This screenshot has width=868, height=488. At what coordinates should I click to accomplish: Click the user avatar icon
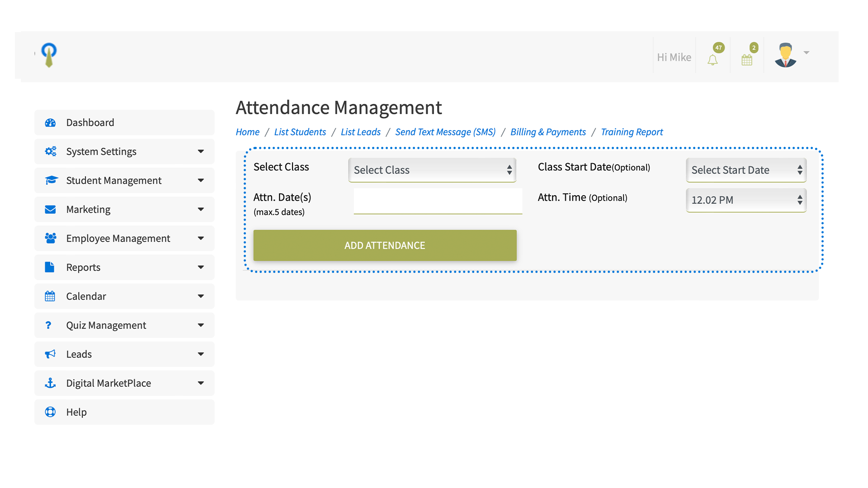[785, 55]
